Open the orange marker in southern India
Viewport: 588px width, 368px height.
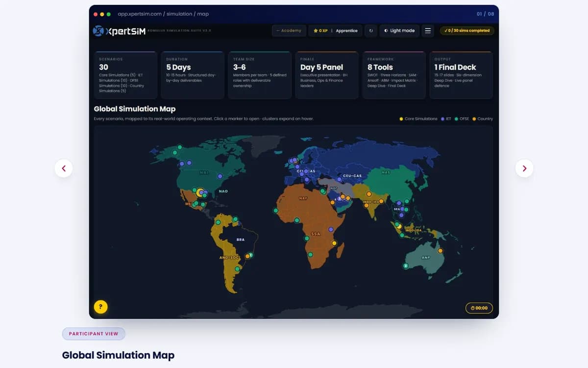[367, 206]
